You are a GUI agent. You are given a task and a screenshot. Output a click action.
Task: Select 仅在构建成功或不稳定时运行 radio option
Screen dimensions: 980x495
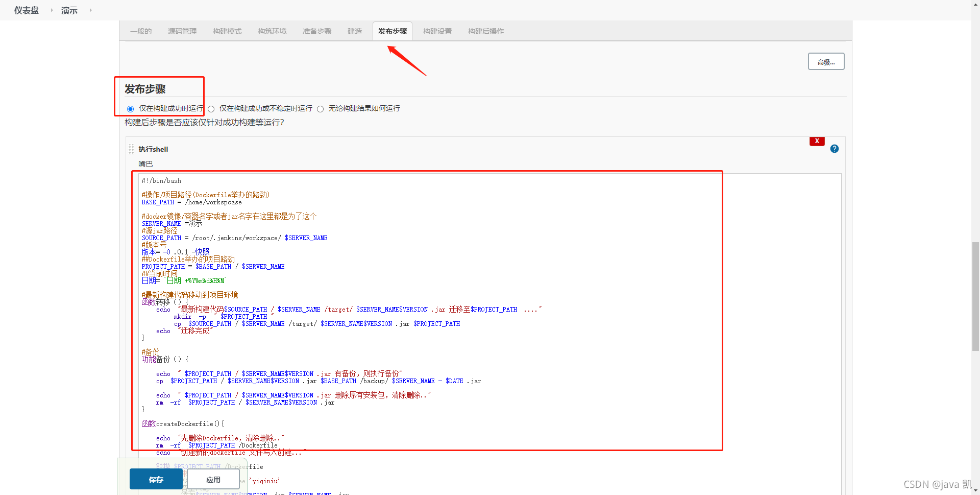pos(211,109)
